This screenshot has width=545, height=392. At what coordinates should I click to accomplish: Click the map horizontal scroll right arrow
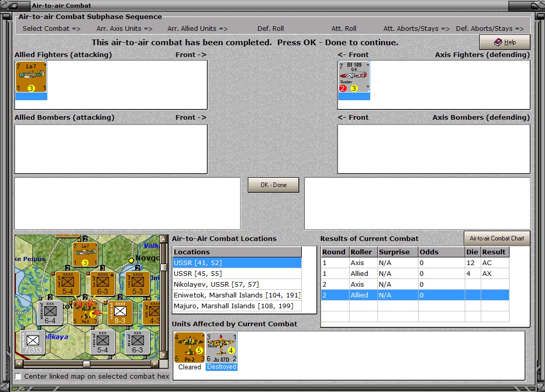155,364
